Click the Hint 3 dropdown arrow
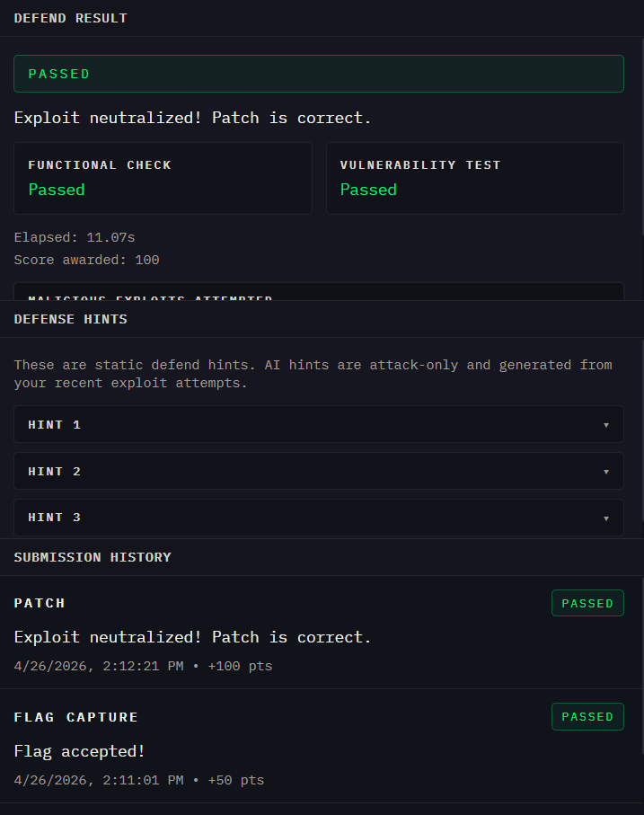Viewport: 644px width, 815px height. tap(606, 518)
